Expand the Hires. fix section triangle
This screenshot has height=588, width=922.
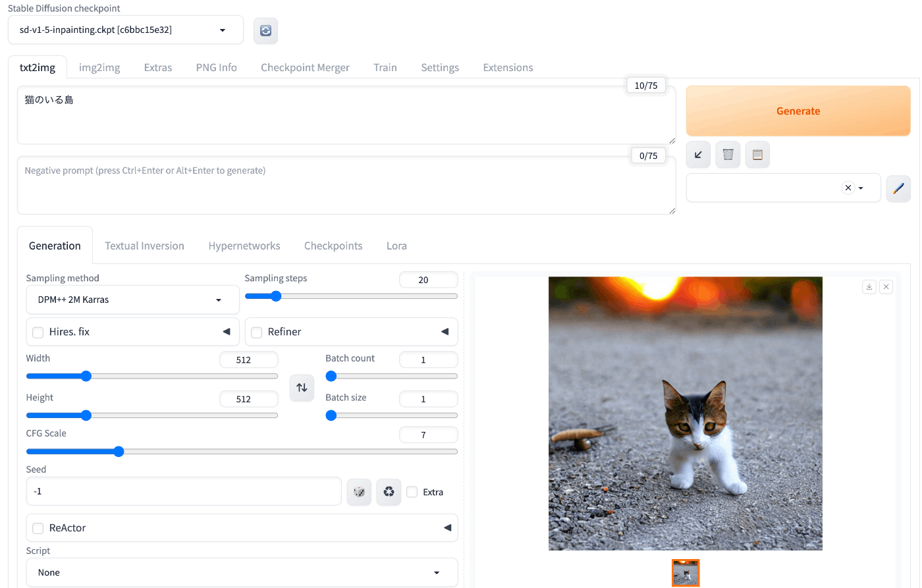227,331
